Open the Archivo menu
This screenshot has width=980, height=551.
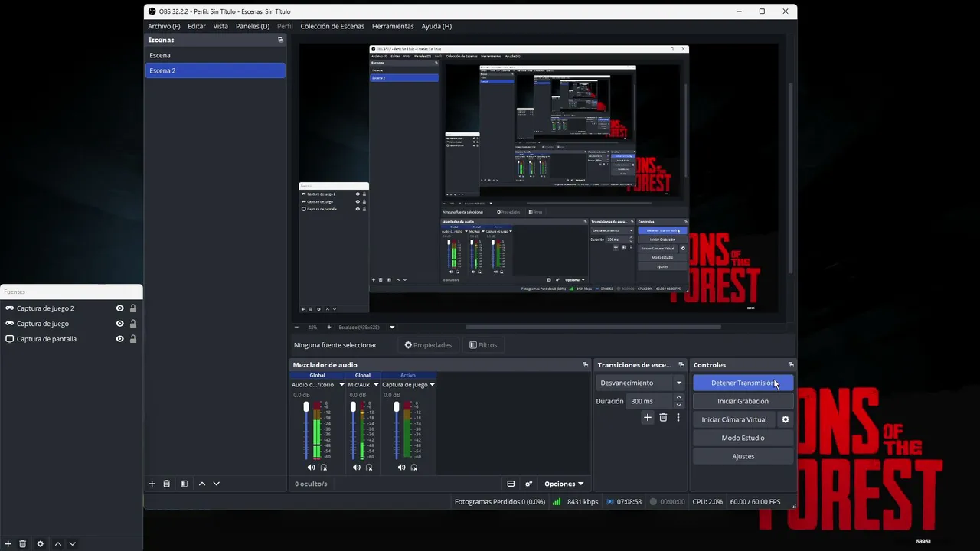click(164, 26)
